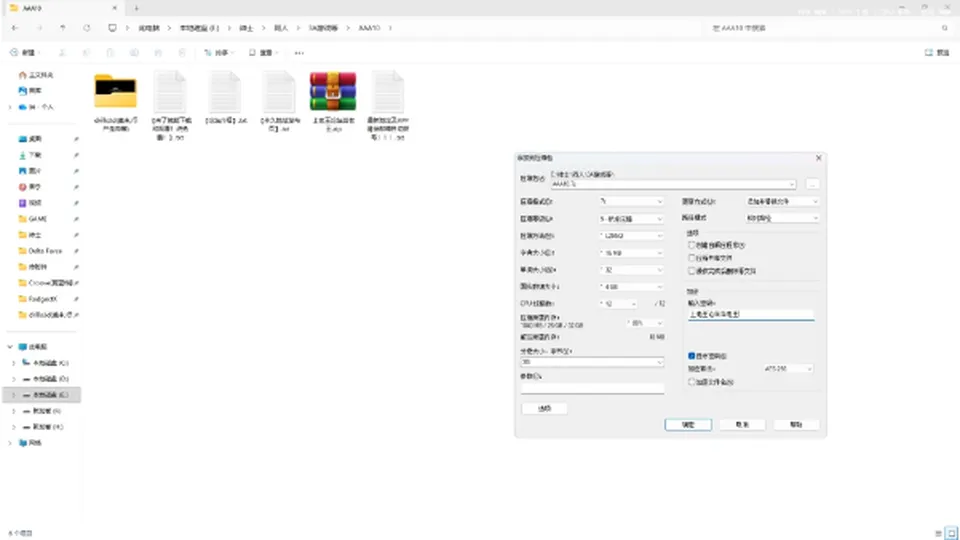This screenshot has height=540, width=960.
Task: Refresh the current folder view
Action: pos(87,28)
